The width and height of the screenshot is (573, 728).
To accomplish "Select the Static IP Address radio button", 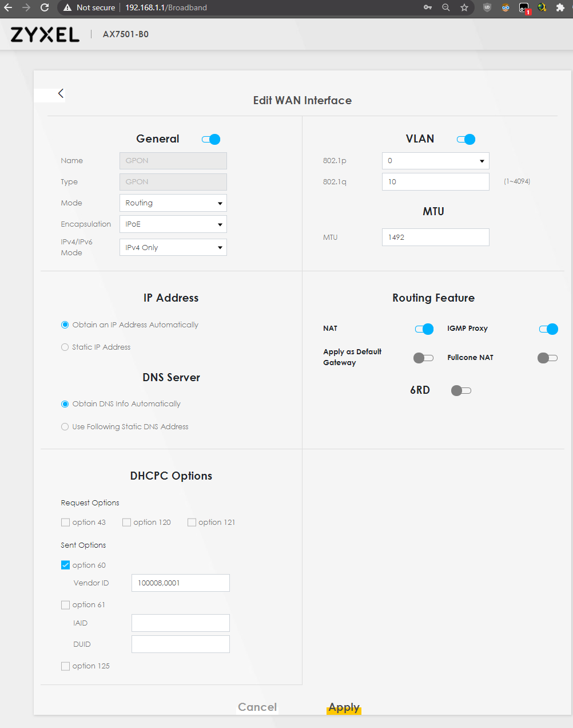I will [65, 347].
